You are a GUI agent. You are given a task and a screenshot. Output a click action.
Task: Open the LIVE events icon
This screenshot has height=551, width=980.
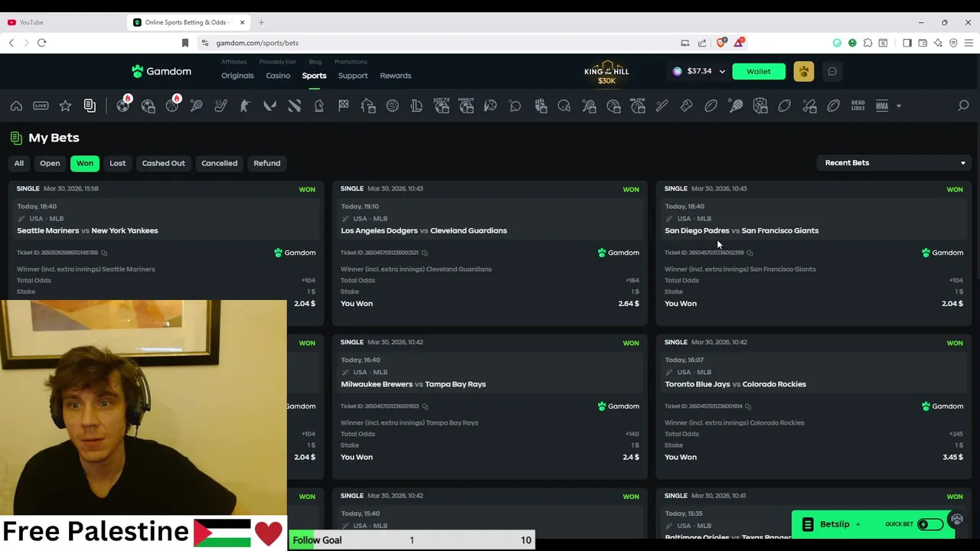coord(41,106)
